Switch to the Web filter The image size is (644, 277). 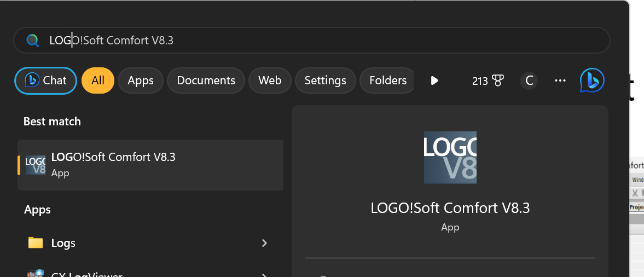click(270, 80)
